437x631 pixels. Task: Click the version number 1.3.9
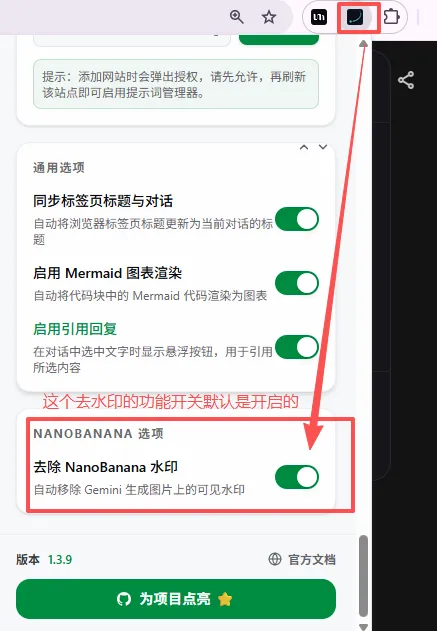pyautogui.click(x=60, y=559)
